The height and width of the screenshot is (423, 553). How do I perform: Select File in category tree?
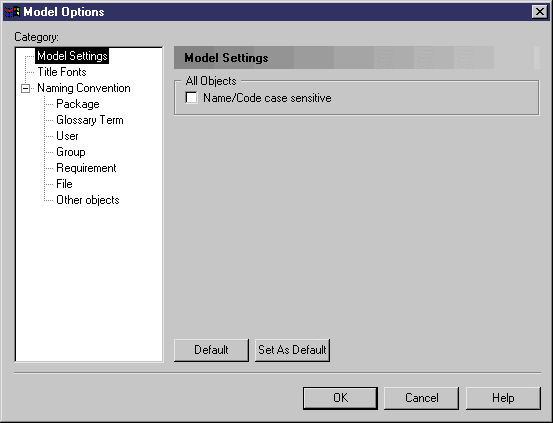pos(64,184)
